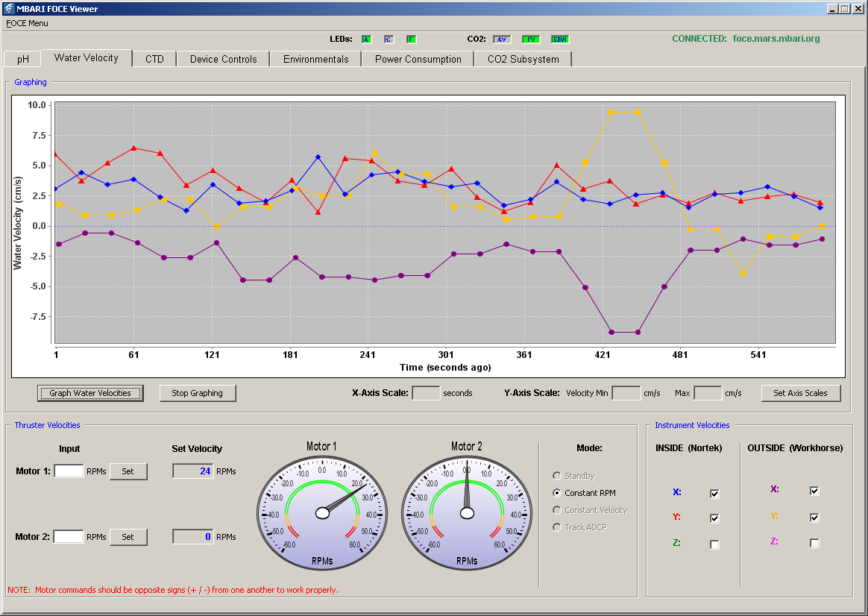868x616 pixels.
Task: Open the FOCE Menu
Action: (x=27, y=23)
